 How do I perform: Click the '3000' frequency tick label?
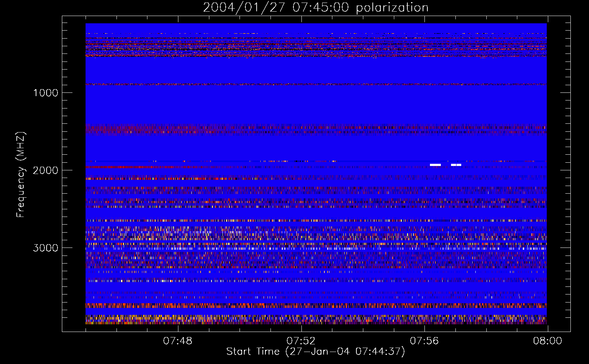tap(46, 248)
